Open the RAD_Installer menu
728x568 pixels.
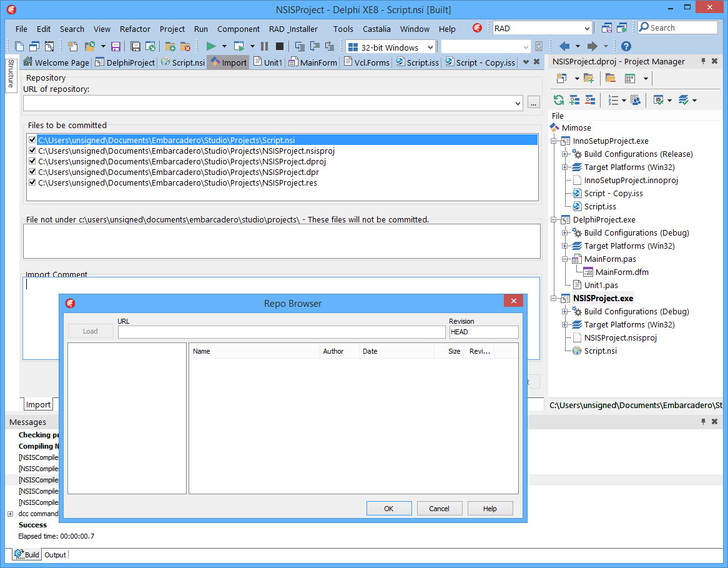(x=293, y=29)
